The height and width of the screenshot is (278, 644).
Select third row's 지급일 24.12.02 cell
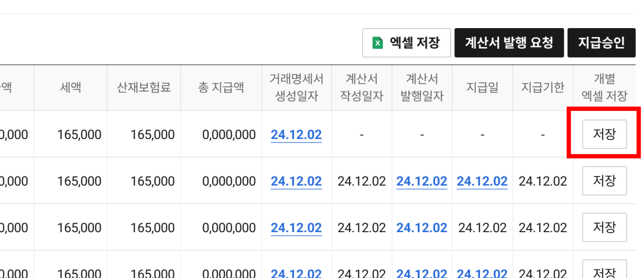click(482, 228)
